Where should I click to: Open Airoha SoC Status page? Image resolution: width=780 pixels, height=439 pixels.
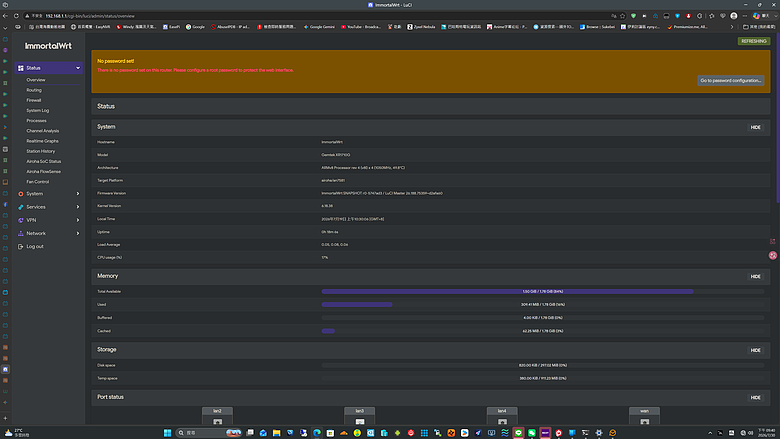pos(44,162)
